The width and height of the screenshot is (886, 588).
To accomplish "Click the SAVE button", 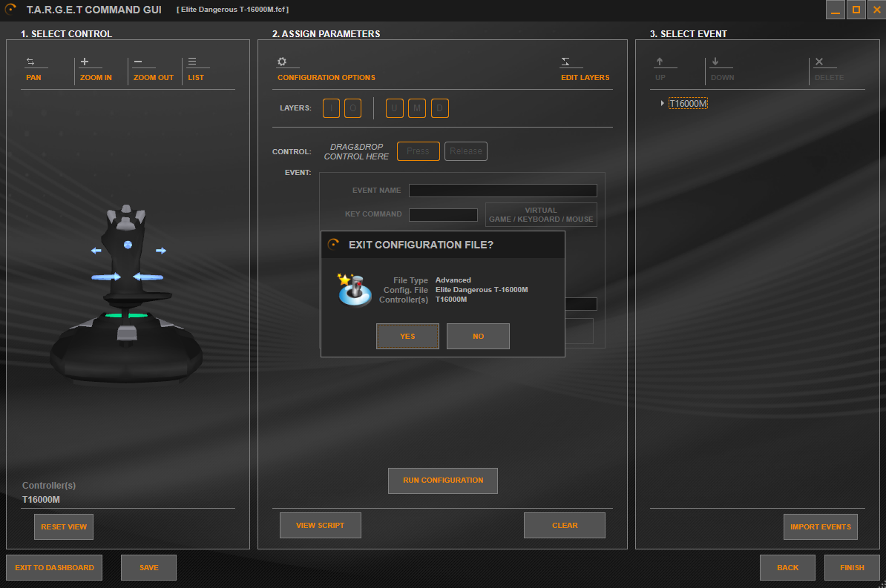I will tap(148, 568).
